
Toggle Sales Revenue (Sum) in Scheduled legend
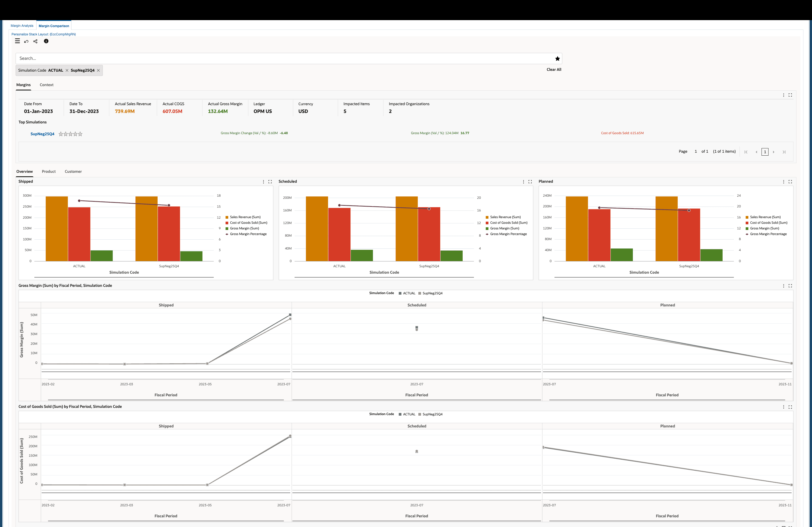505,217
